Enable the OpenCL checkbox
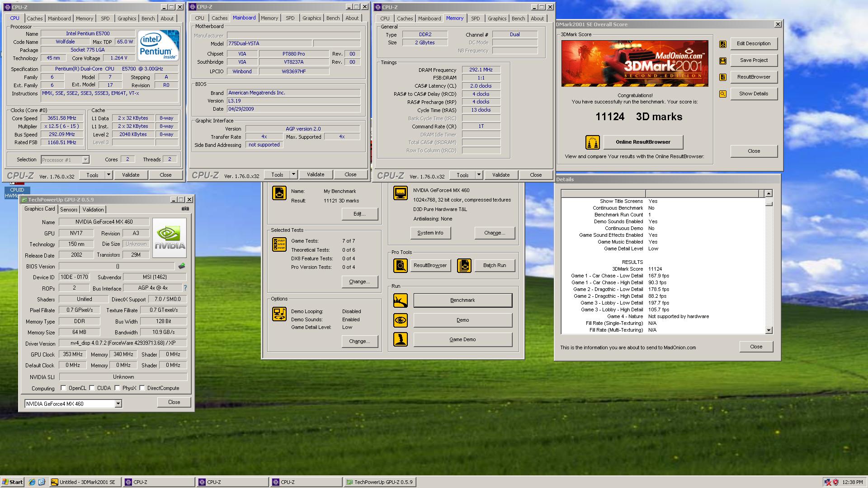 point(64,388)
